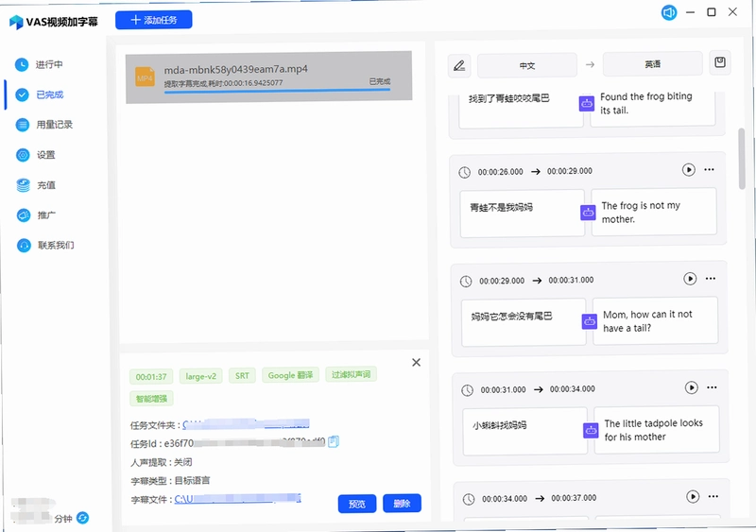Click the blue speaker icon in title bar
Viewport: 756px width, 532px height.
click(669, 12)
